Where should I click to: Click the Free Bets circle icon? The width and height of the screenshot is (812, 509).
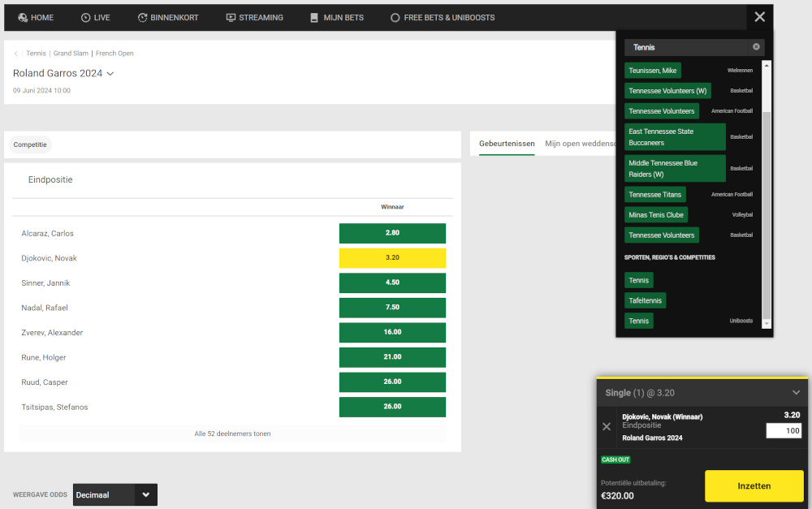(x=395, y=18)
